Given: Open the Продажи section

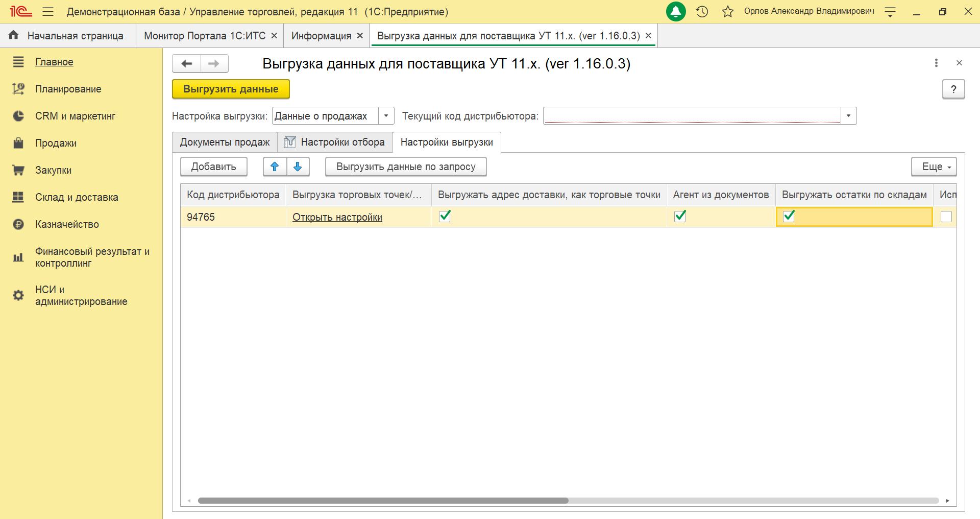Looking at the screenshot, I should tap(56, 143).
